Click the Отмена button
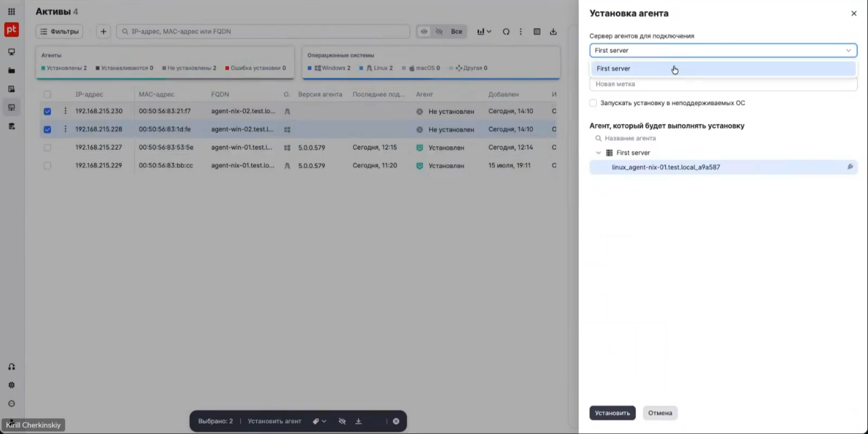The image size is (868, 434). pos(660,413)
